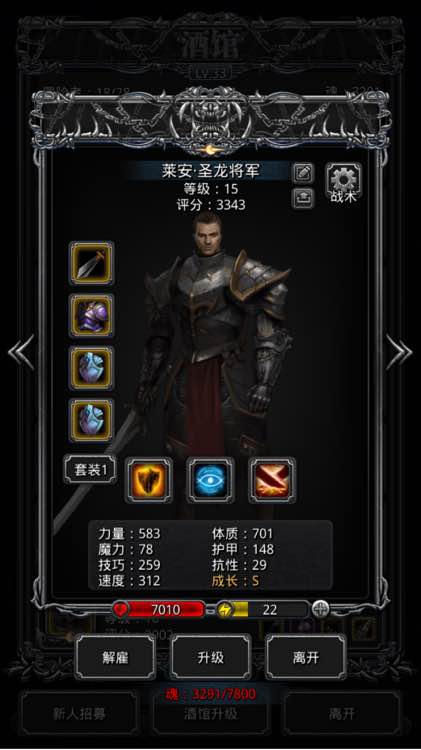Upgrade the hero with 升级 button
The image size is (421, 750).
[x=210, y=657]
